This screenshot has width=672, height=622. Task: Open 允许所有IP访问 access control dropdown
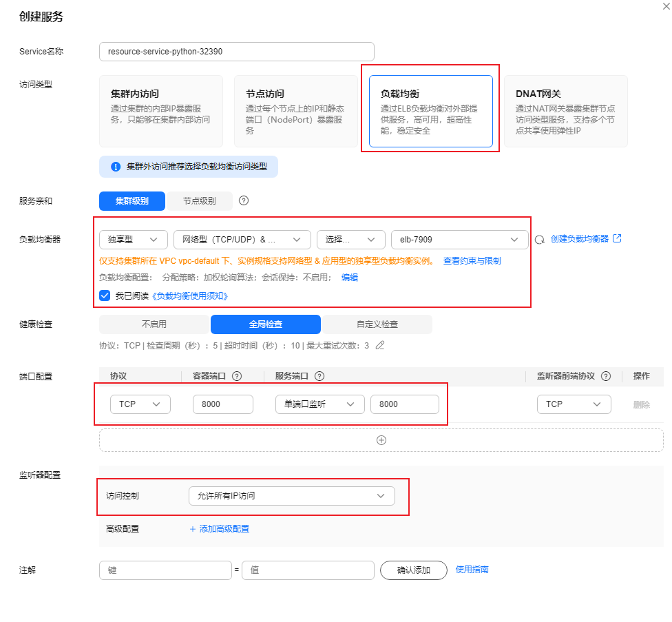(x=291, y=496)
